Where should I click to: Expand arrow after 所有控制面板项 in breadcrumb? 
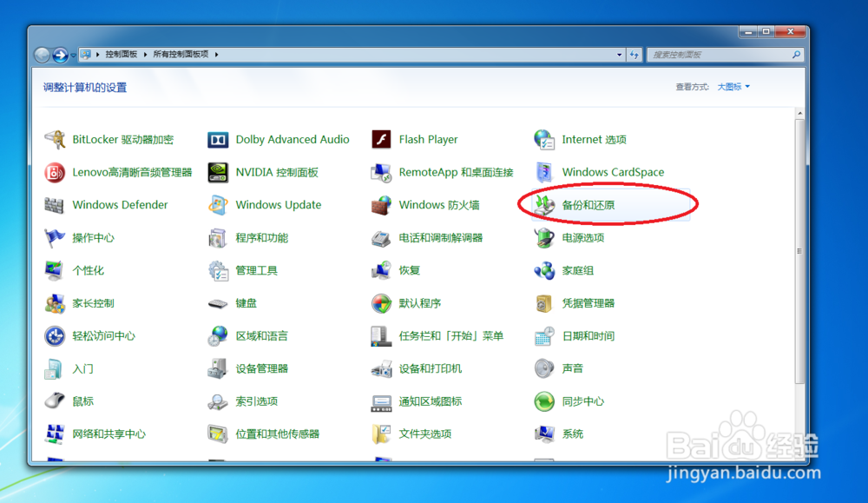[x=216, y=54]
